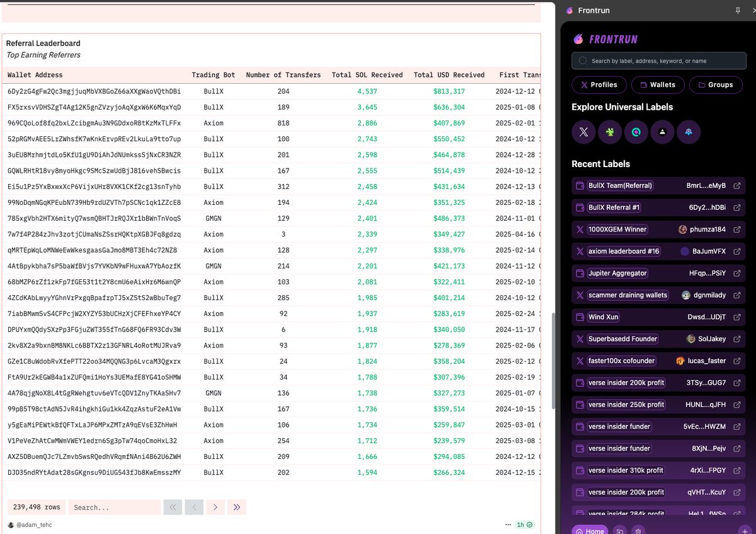Click the HUNL...qJFH wallet address

706,405
